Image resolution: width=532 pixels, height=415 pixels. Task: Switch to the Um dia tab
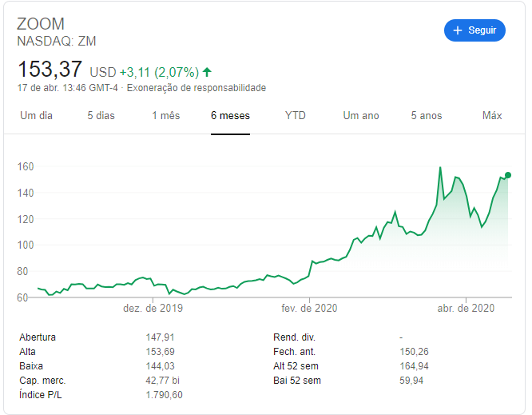tap(36, 115)
